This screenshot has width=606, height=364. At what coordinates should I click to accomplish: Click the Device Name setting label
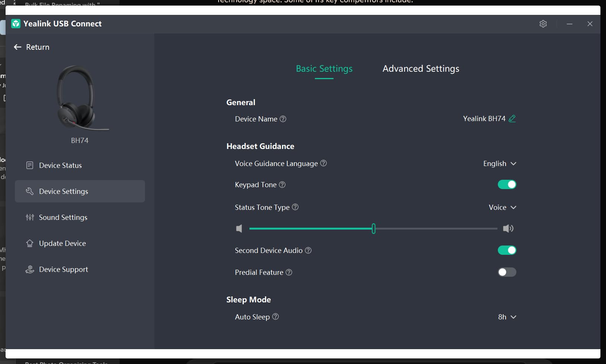click(x=256, y=119)
